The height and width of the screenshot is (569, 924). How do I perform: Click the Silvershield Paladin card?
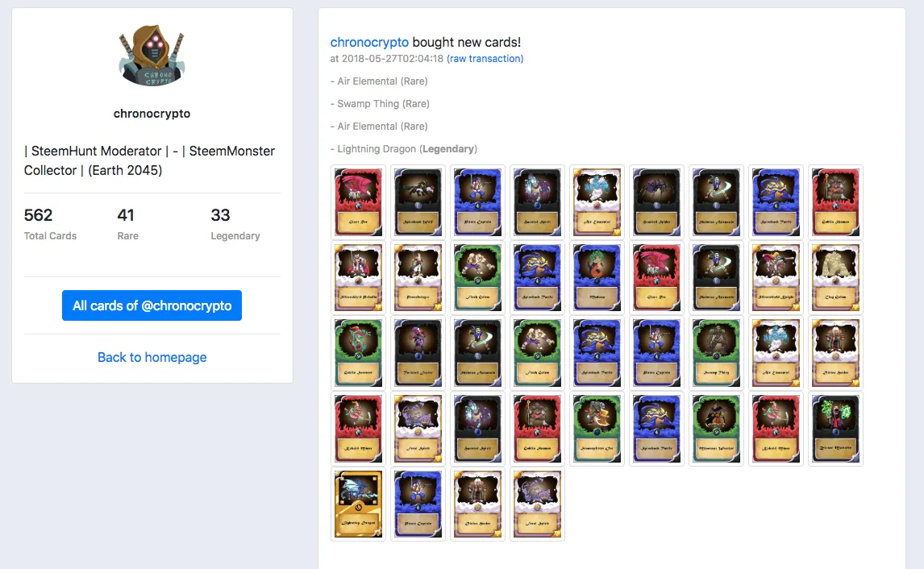[x=358, y=278]
